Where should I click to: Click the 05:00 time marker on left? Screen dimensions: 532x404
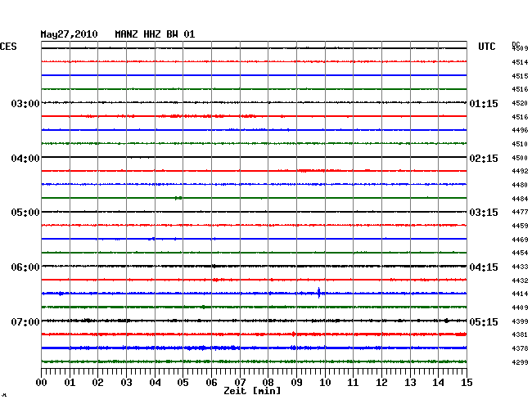[x=25, y=213]
